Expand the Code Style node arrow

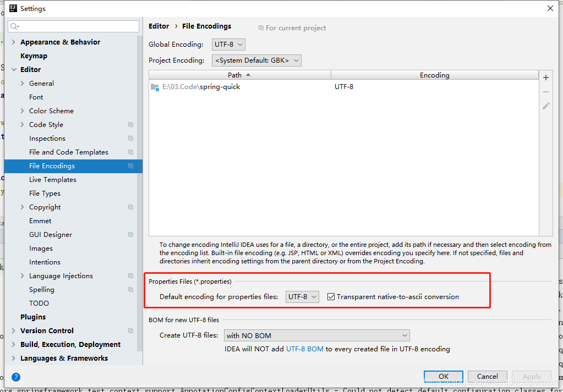pyautogui.click(x=22, y=124)
